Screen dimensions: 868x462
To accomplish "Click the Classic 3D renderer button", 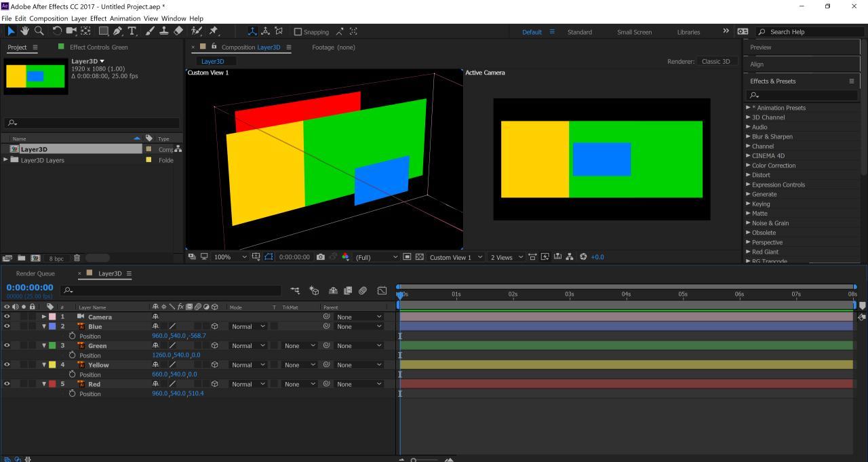I will 715,61.
